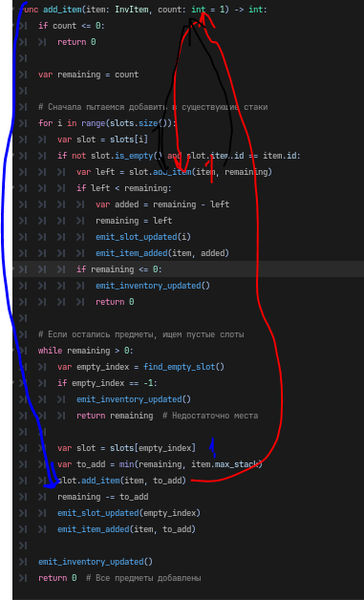This screenshot has width=364, height=600.
Task: Collapse the 'if not slot.is_empty()' block arrow
Action: point(14,156)
